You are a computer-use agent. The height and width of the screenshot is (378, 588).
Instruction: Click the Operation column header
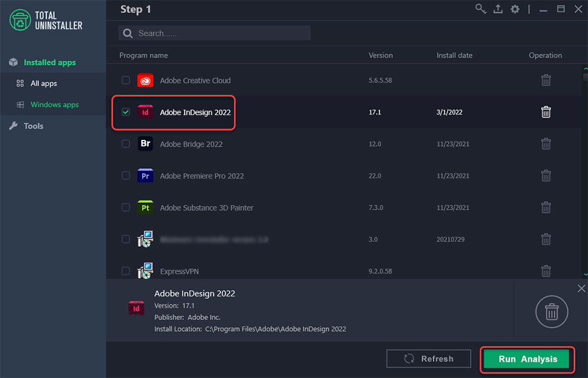(545, 55)
